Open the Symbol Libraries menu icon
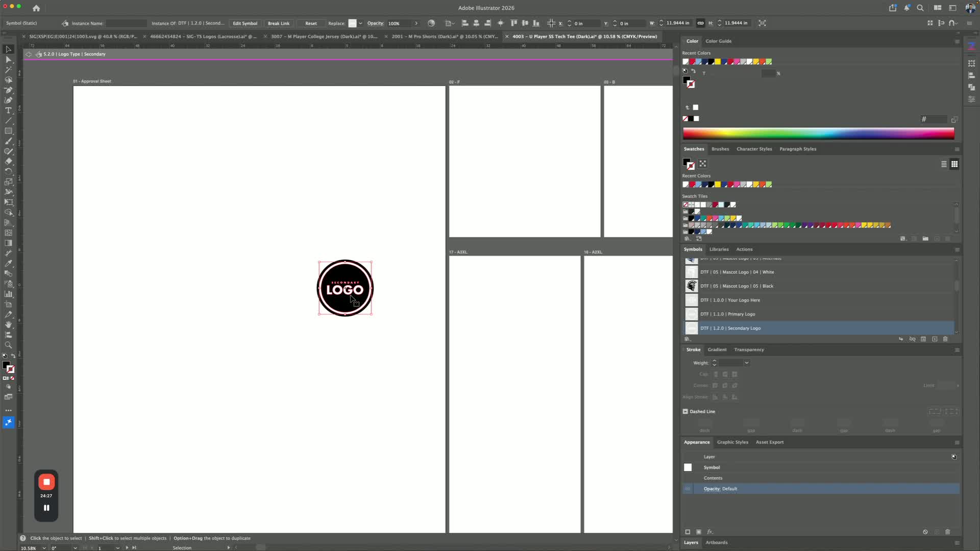The image size is (980, 551). point(688,339)
